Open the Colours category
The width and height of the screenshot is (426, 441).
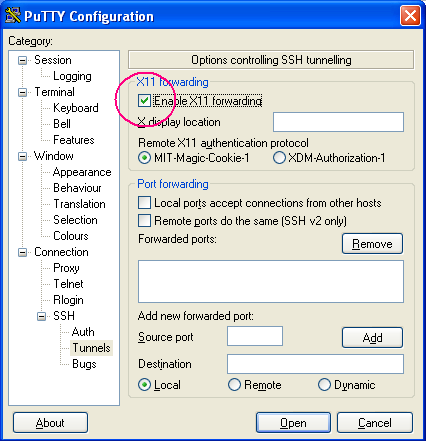click(71, 236)
